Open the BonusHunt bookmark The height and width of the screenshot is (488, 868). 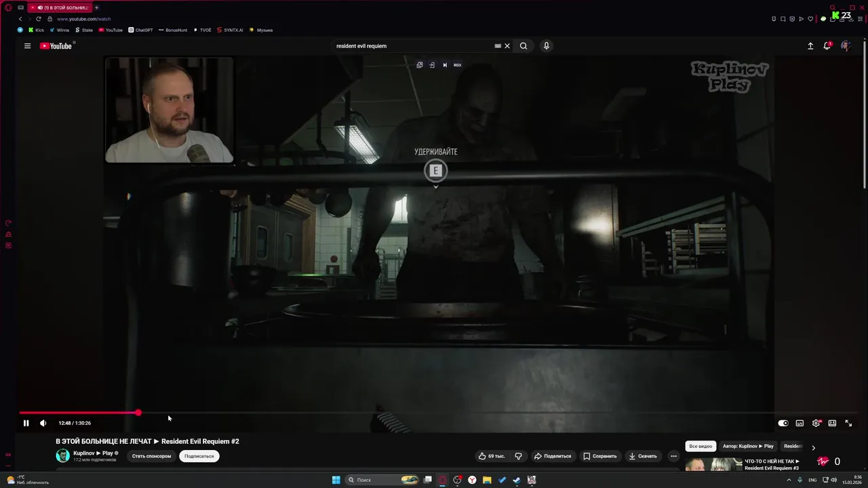(172, 30)
